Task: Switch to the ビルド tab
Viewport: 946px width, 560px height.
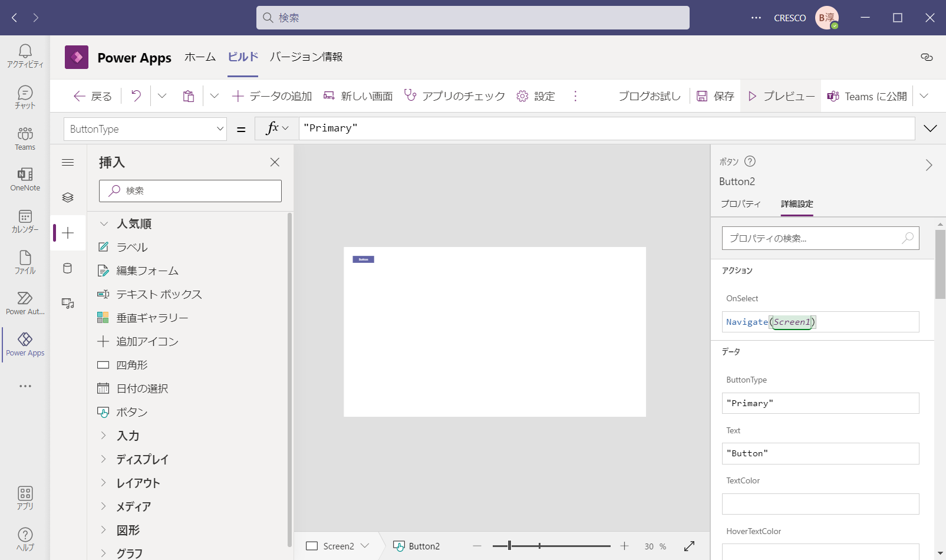Action: [243, 57]
